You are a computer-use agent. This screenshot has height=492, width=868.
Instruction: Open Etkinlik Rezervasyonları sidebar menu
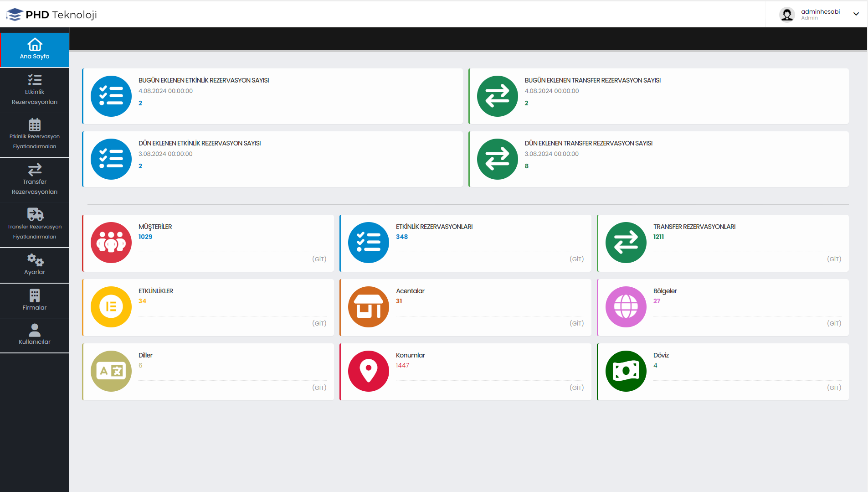pyautogui.click(x=35, y=90)
